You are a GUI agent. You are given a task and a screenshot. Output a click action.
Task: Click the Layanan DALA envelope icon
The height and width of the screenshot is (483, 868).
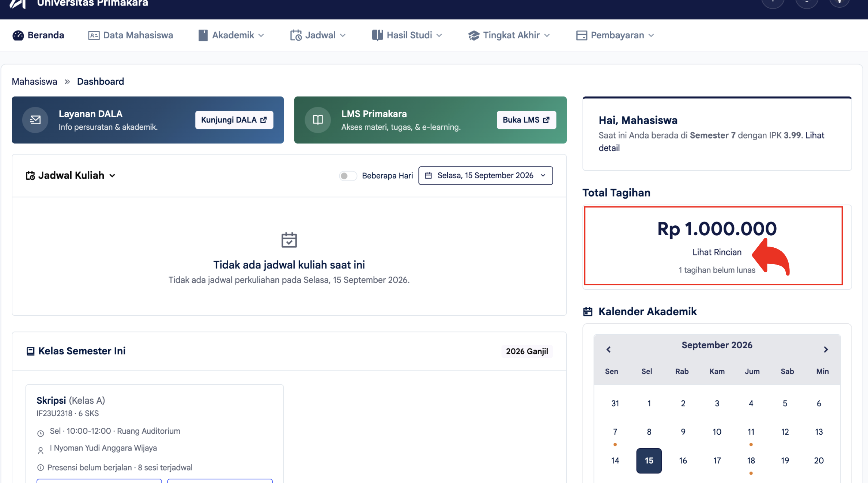click(x=35, y=120)
